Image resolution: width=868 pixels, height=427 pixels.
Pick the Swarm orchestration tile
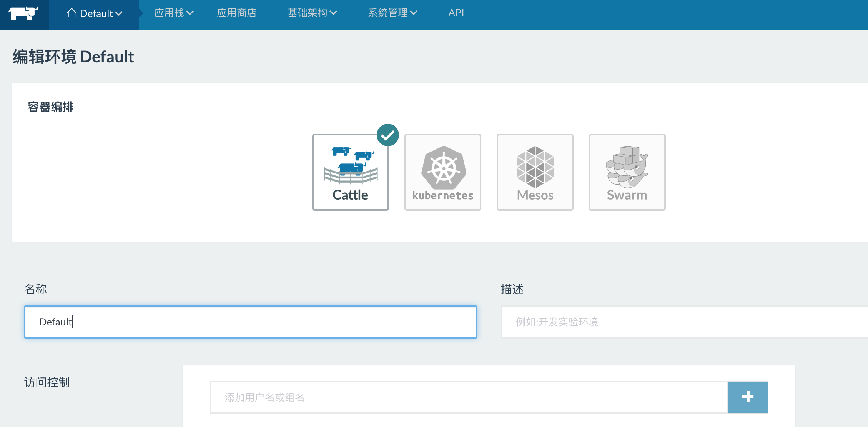click(627, 172)
